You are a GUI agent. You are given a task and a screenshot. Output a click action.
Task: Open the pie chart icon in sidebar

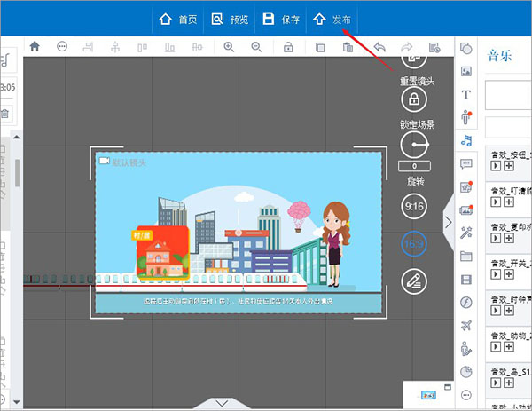466,372
